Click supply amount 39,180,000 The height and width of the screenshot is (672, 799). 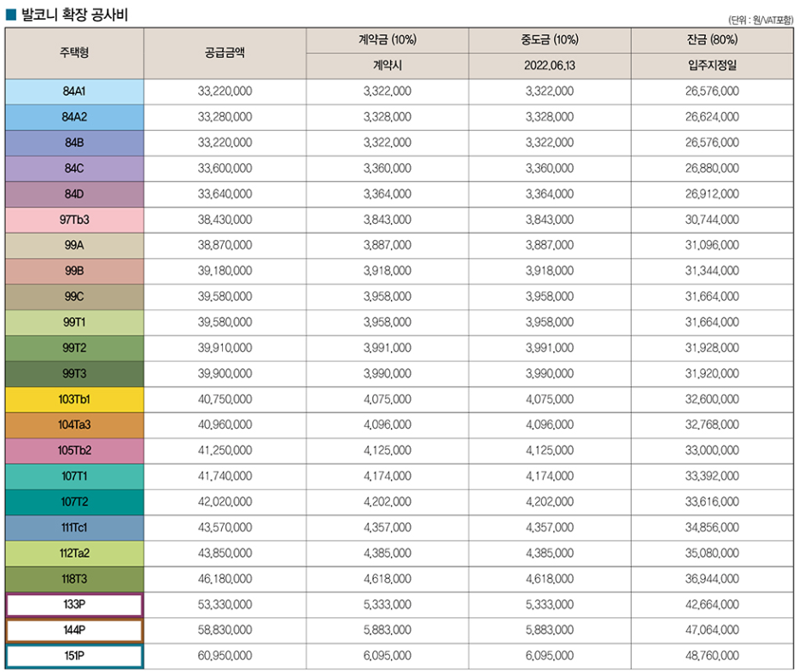click(225, 272)
